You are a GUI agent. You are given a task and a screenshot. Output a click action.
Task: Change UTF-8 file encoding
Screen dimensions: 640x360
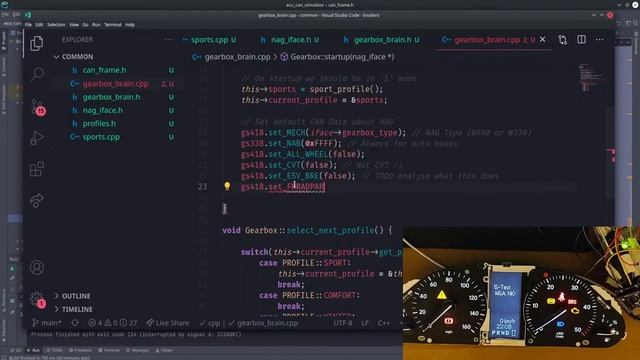[343, 323]
